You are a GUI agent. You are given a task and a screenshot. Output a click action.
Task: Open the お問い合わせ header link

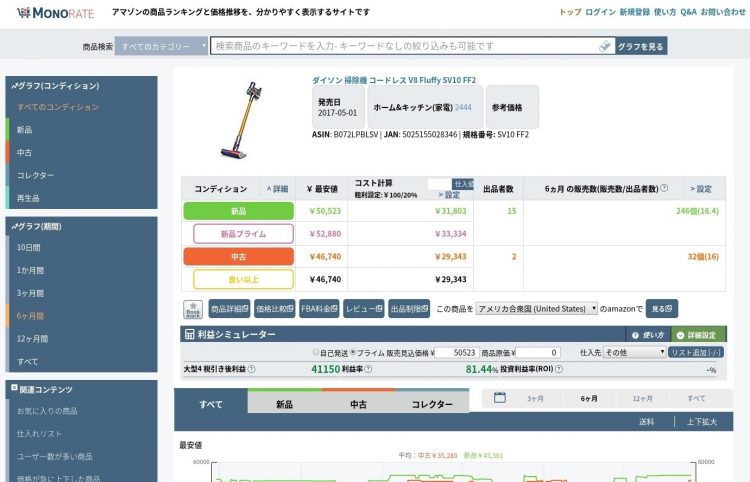coord(723,12)
